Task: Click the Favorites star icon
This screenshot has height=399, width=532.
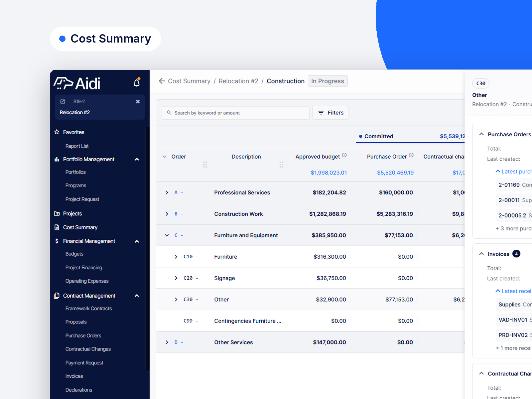Action: tap(57, 132)
